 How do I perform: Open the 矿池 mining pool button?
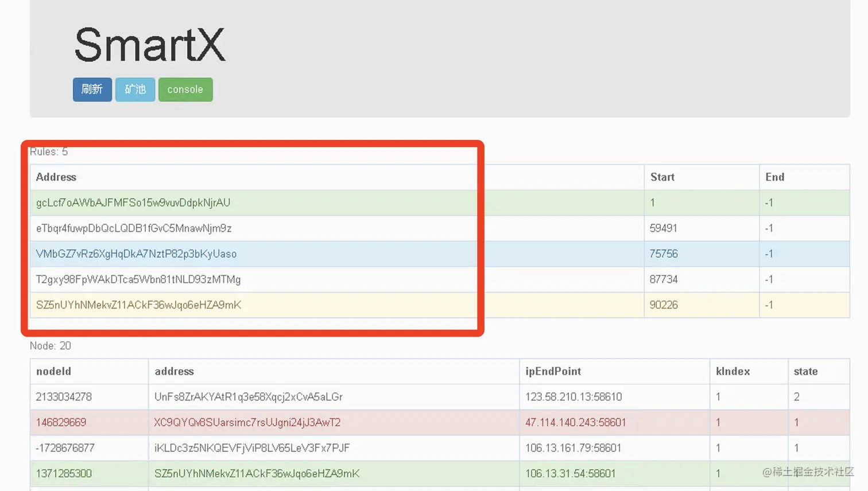(x=135, y=89)
